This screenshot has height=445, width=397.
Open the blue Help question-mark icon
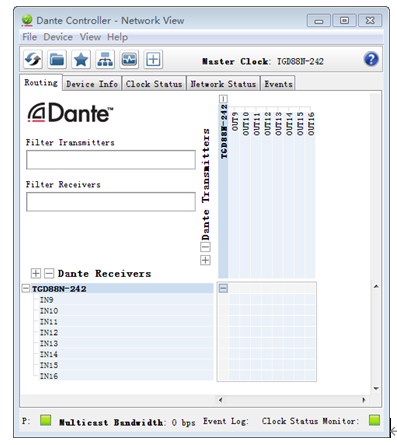371,59
